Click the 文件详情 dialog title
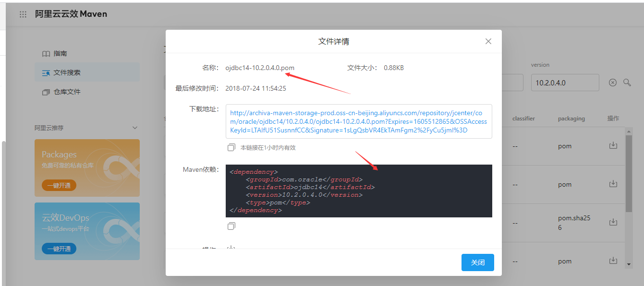This screenshot has width=644, height=286. [x=334, y=41]
